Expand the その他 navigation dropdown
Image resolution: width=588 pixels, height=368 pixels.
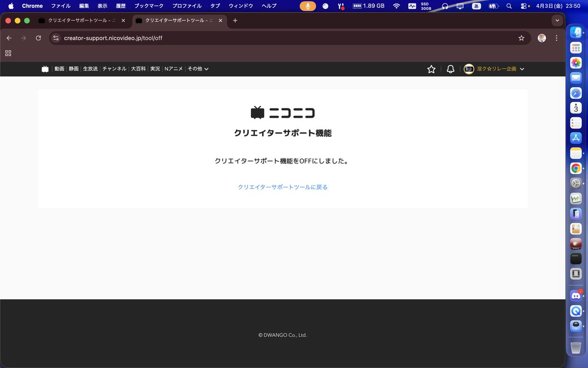point(198,69)
